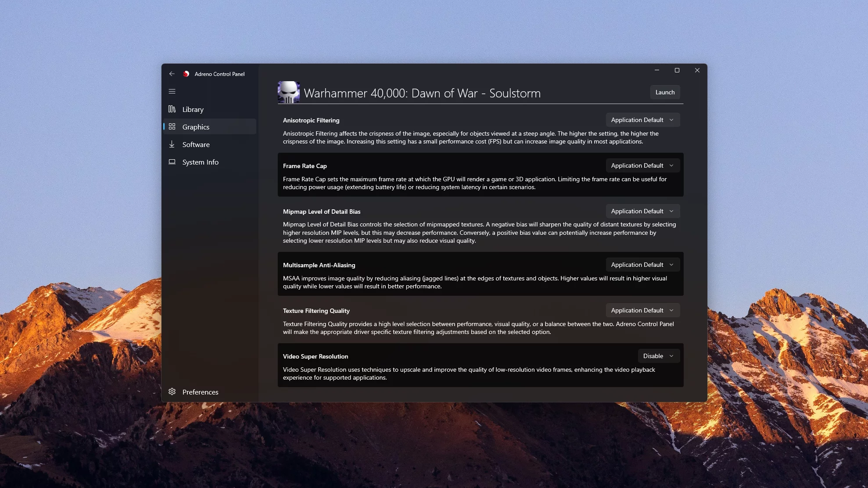Open the Library section
868x488 pixels.
pyautogui.click(x=210, y=109)
